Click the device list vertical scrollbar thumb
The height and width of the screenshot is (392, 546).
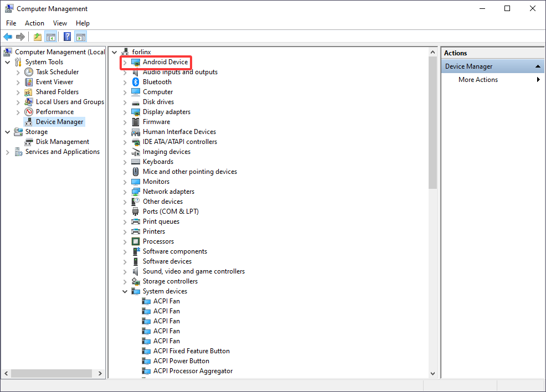point(432,122)
